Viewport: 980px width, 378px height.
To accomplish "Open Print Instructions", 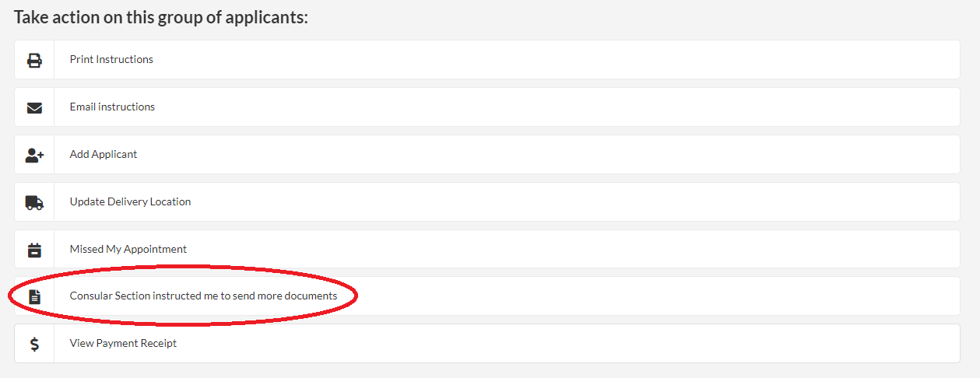I will [111, 59].
